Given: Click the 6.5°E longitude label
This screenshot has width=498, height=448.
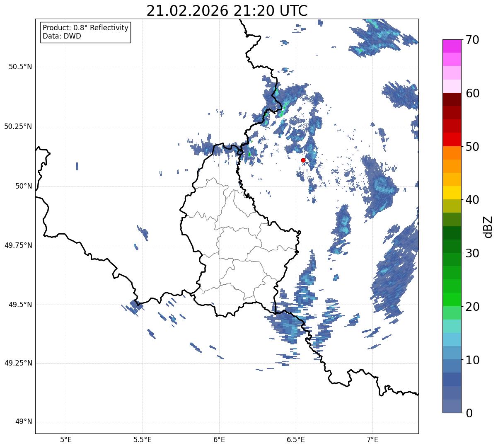Looking at the screenshot, I should [296, 439].
